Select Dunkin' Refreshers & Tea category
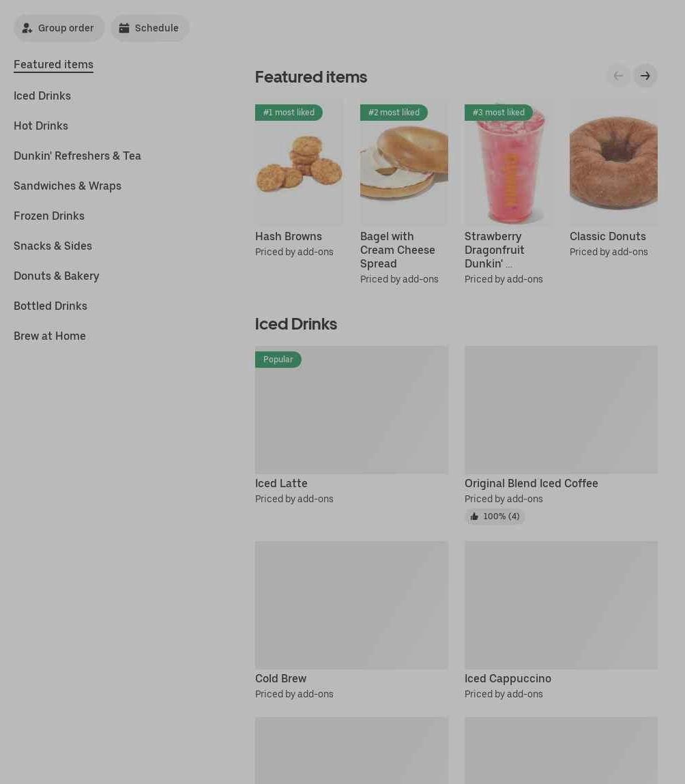The image size is (685, 784). pyautogui.click(x=78, y=156)
